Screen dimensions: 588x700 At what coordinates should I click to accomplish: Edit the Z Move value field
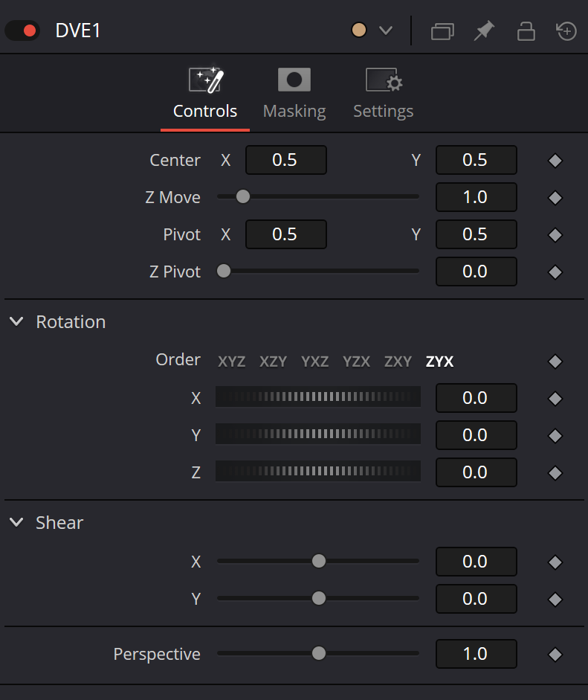tap(476, 197)
